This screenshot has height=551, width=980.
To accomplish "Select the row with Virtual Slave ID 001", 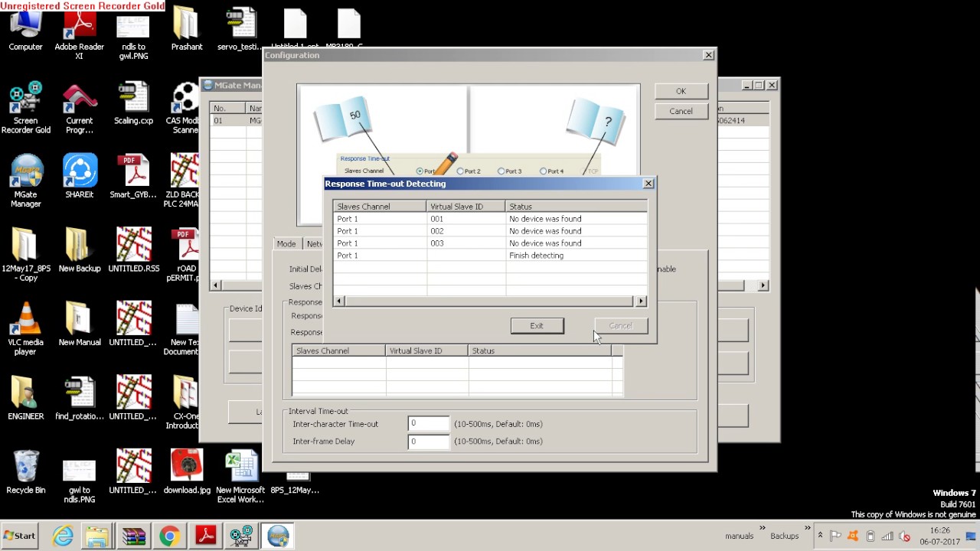I will tap(490, 219).
